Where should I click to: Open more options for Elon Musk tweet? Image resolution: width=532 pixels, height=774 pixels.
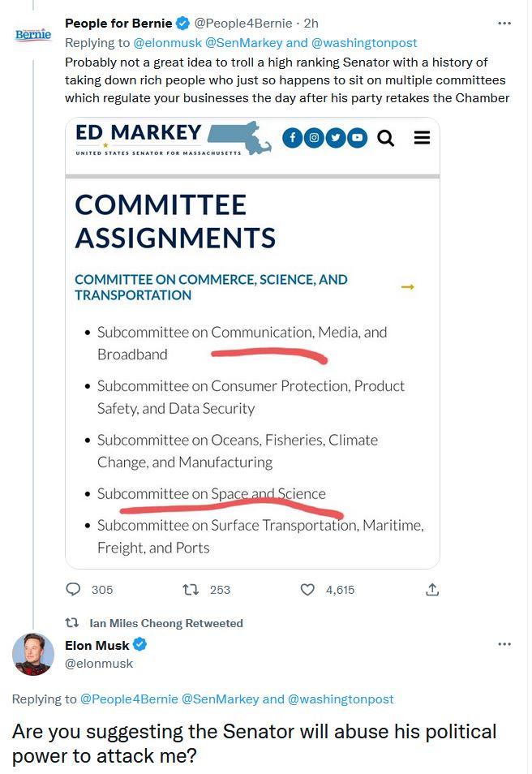tap(504, 644)
